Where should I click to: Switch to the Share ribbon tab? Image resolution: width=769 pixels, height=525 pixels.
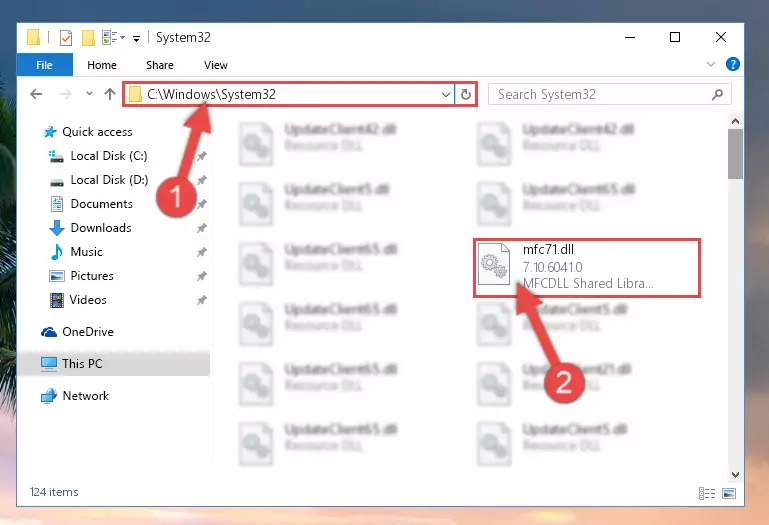(x=160, y=65)
